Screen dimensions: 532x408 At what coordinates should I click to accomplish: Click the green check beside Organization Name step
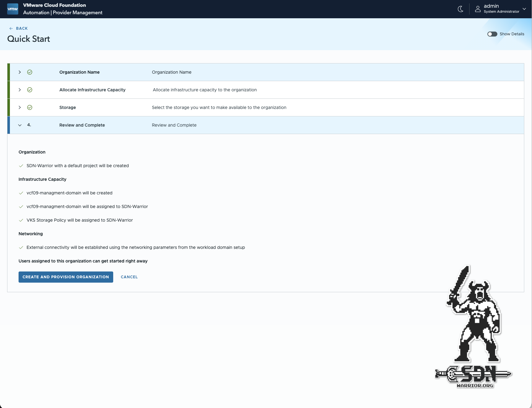click(x=30, y=72)
